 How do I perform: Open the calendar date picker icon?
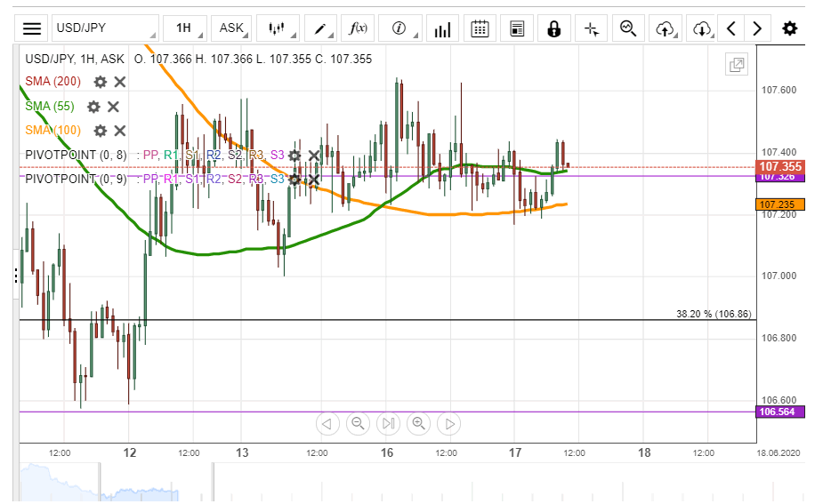coord(480,28)
